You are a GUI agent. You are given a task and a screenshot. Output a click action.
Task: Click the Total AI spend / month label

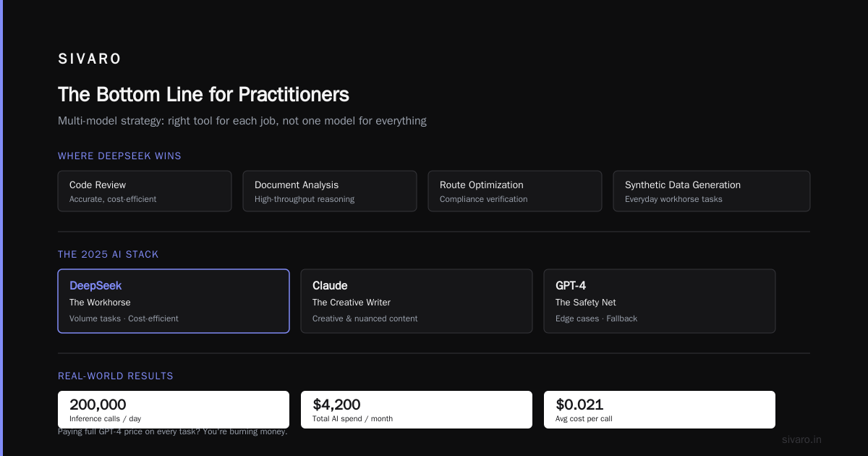click(x=353, y=418)
